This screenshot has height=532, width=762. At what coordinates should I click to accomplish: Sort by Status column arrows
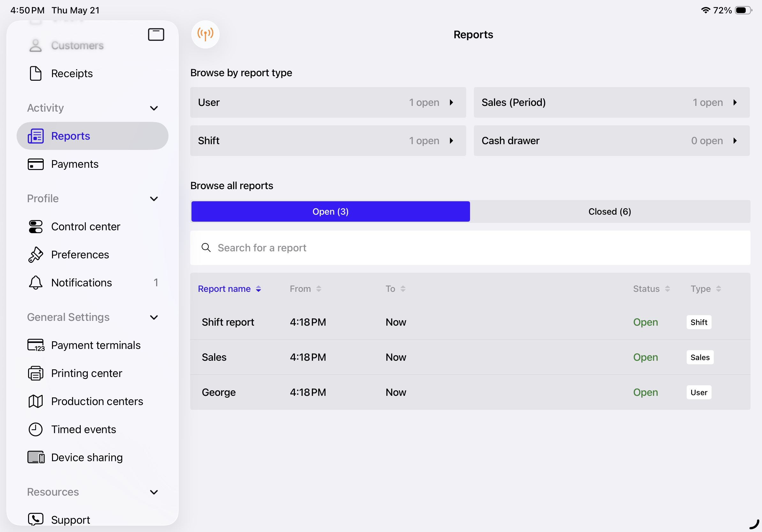click(668, 289)
